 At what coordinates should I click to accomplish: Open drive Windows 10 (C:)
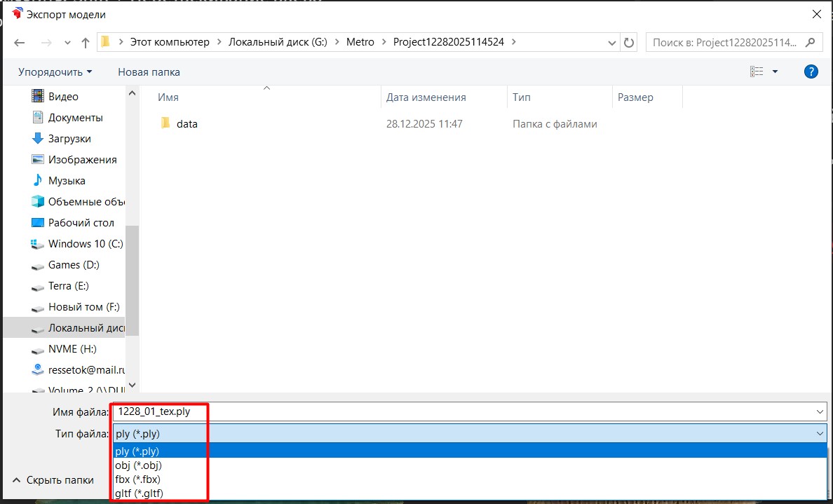86,244
